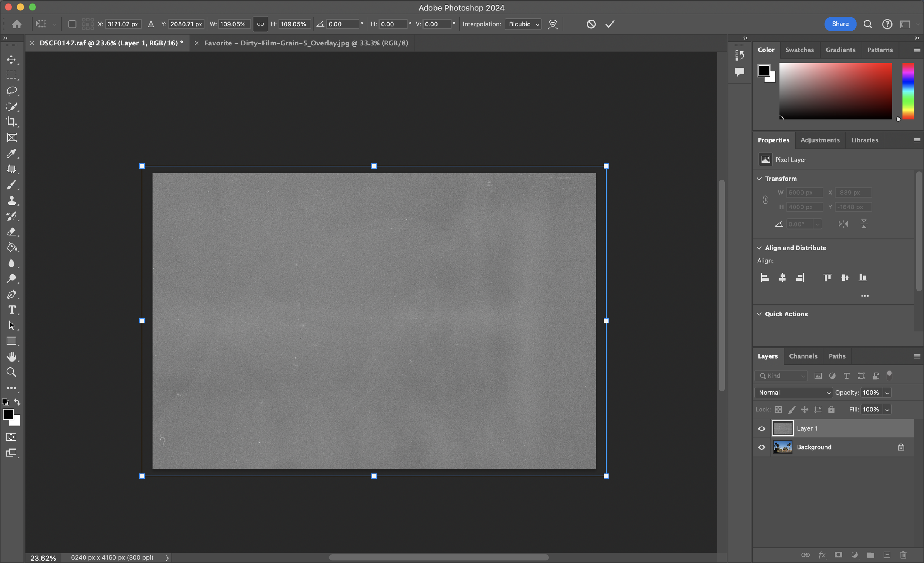Switch to the Channels tab

coord(803,356)
